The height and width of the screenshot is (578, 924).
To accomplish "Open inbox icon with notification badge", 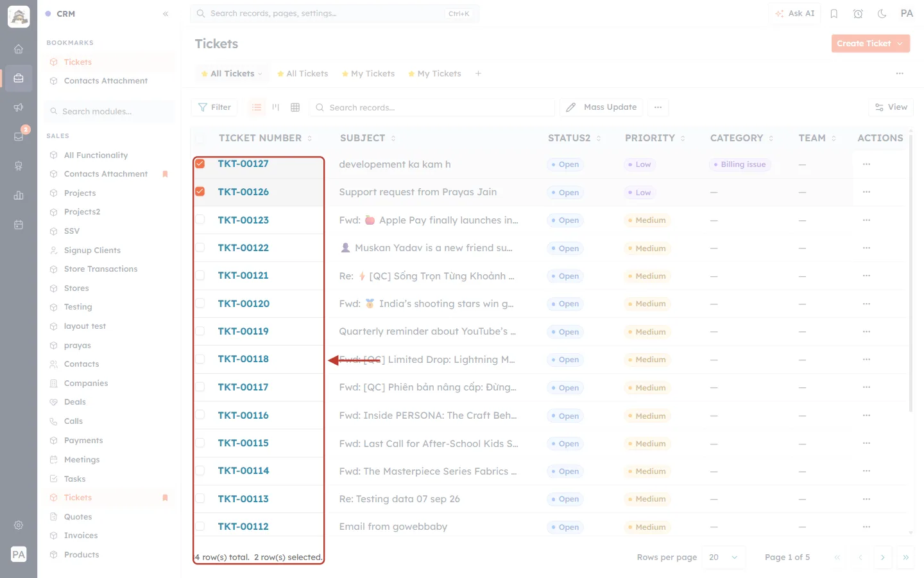I will tap(19, 136).
